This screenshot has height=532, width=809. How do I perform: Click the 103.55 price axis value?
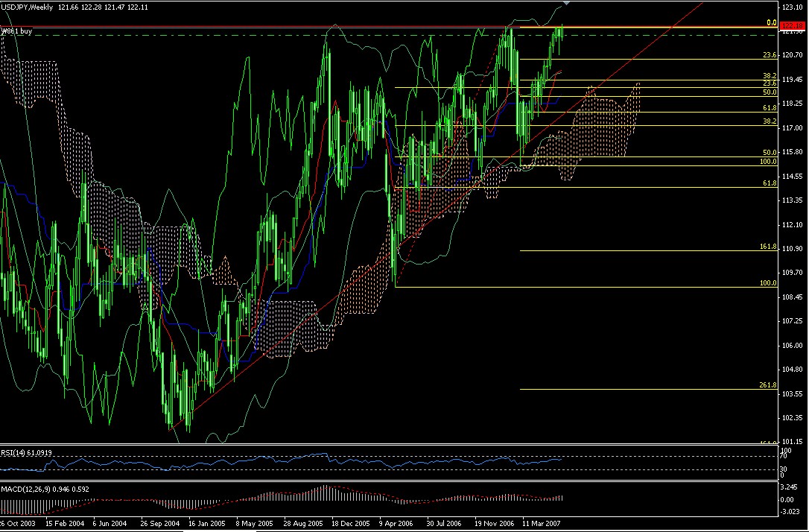click(792, 393)
